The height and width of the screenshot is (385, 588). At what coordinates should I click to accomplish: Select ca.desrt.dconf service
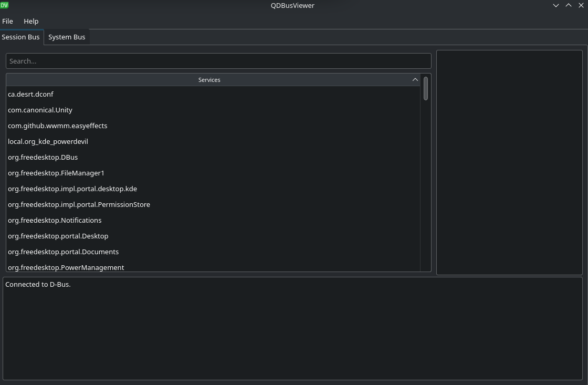pyautogui.click(x=30, y=95)
